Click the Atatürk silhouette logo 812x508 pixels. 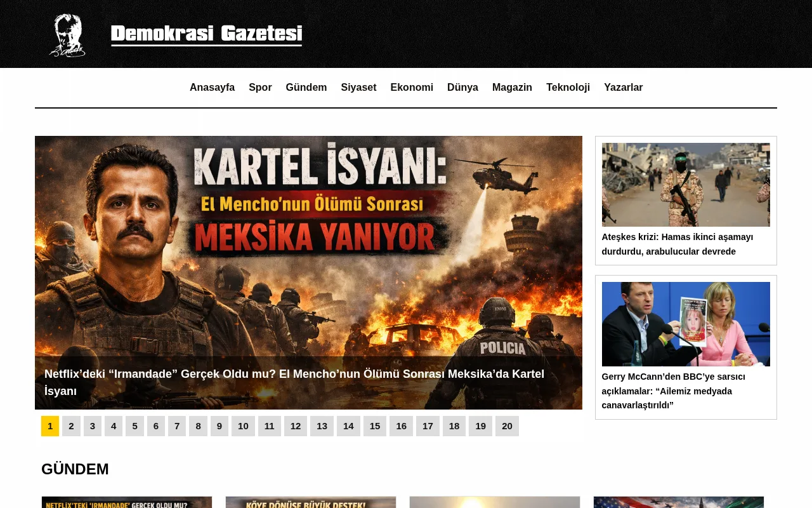coord(67,36)
